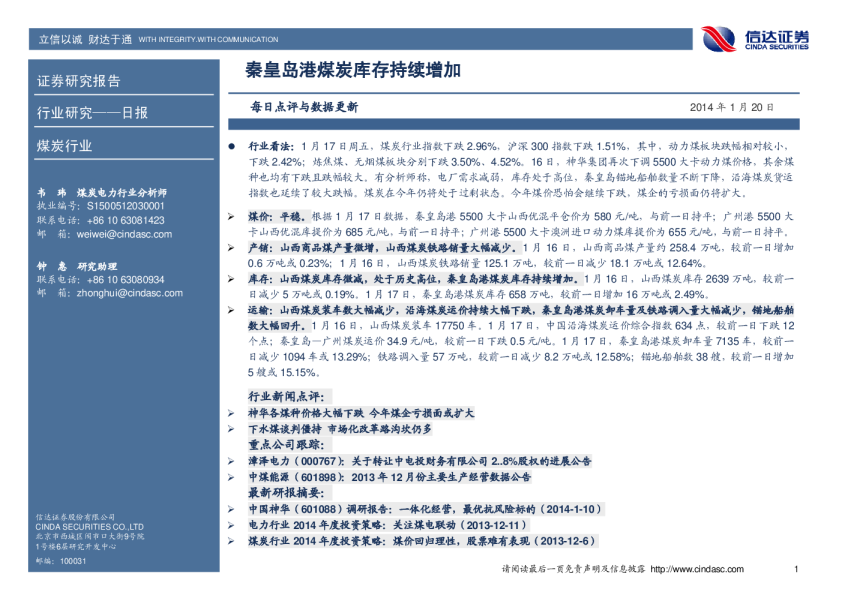Image resolution: width=842 pixels, height=595 pixels.
Task: Click the arrow bullet before 漳泽电力（000767）
Action: 232,462
